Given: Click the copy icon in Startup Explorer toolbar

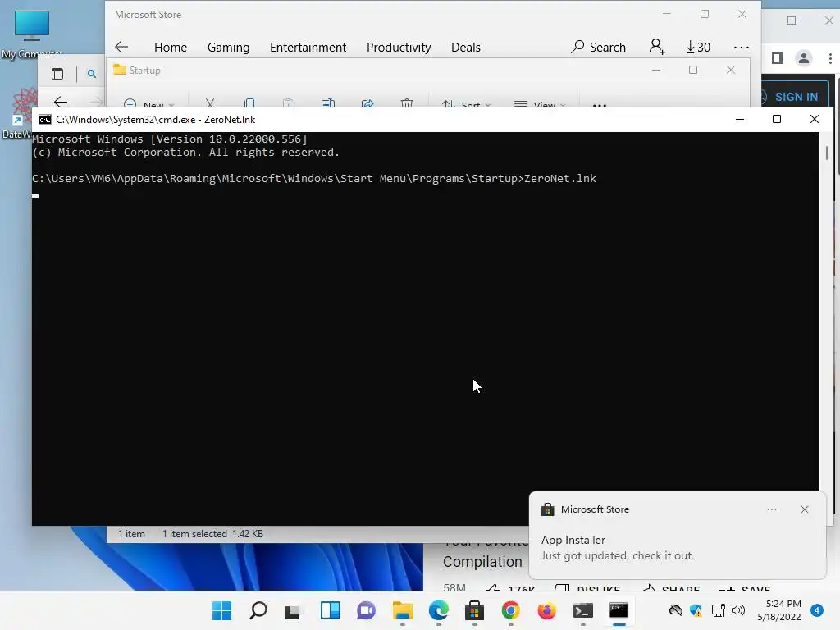Looking at the screenshot, I should (249, 103).
